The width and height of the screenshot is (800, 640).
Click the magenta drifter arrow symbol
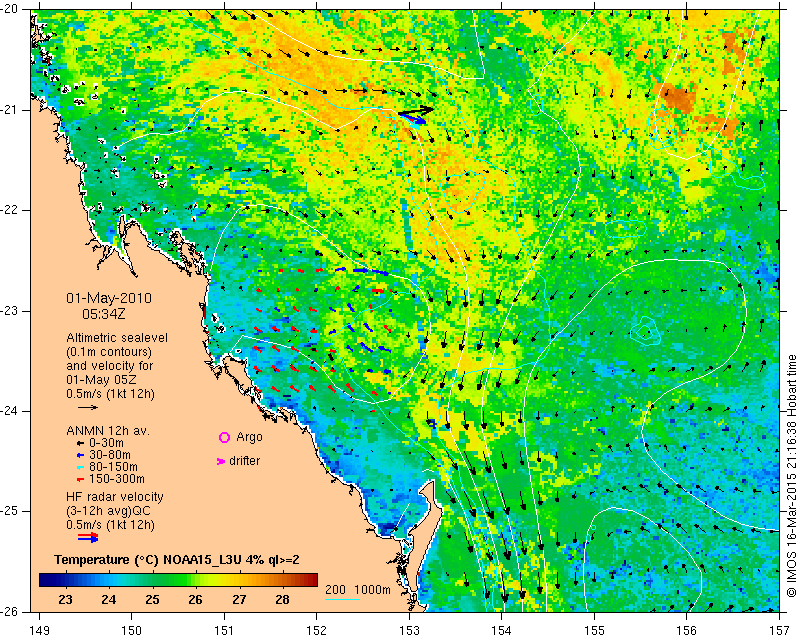click(x=221, y=461)
